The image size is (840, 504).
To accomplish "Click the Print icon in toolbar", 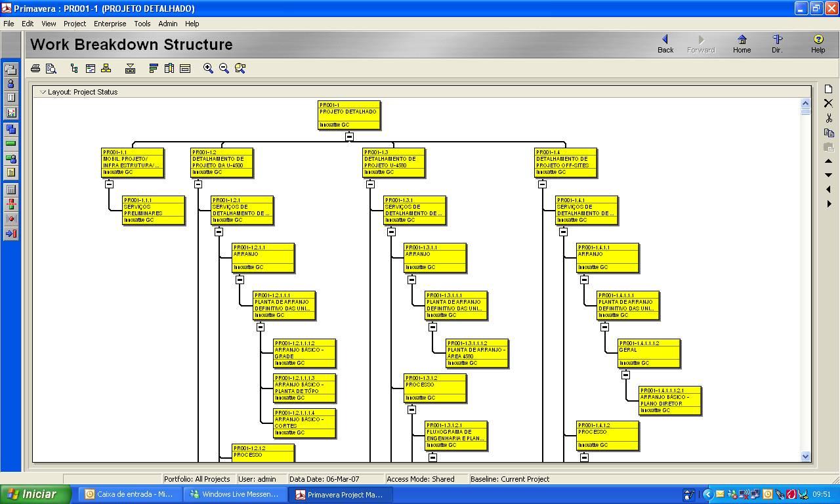I will click(35, 68).
